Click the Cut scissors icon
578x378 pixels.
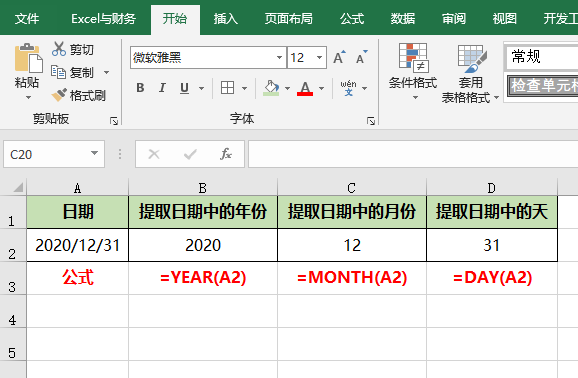click(x=59, y=49)
